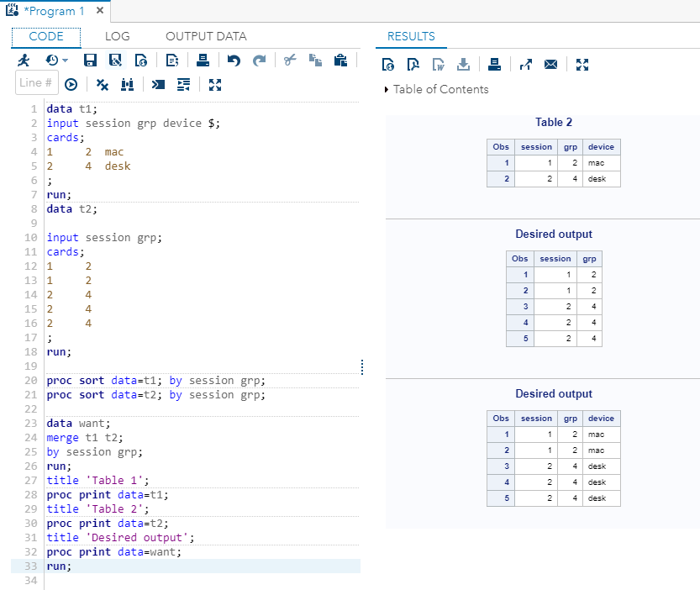Screen dimensions: 700x590
Task: Format code using the indent lines icon
Action: click(183, 84)
